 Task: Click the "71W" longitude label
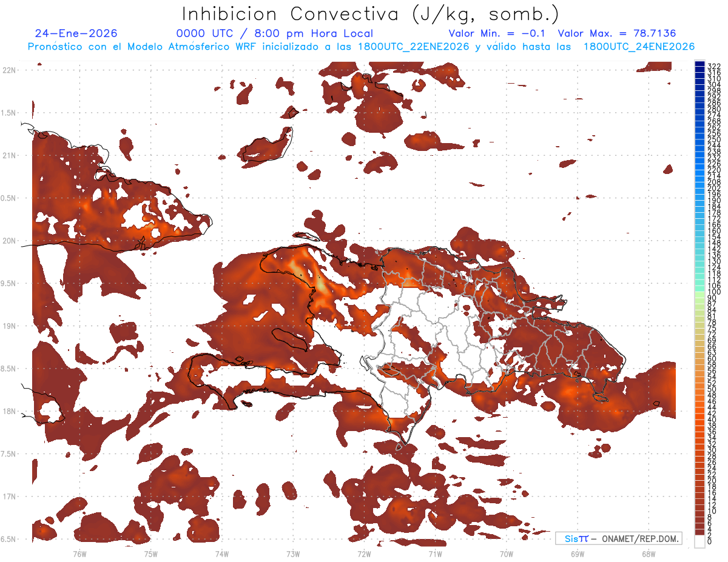pos(435,554)
